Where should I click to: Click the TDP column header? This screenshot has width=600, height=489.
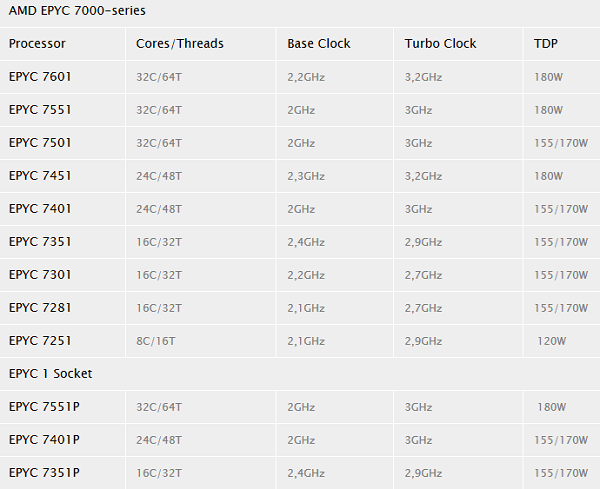pos(548,44)
